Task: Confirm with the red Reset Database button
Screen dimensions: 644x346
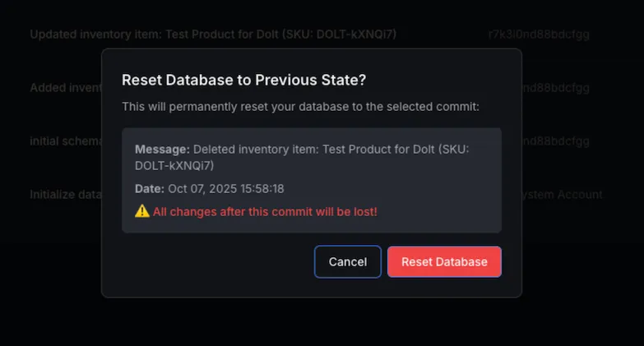Action: tap(444, 261)
